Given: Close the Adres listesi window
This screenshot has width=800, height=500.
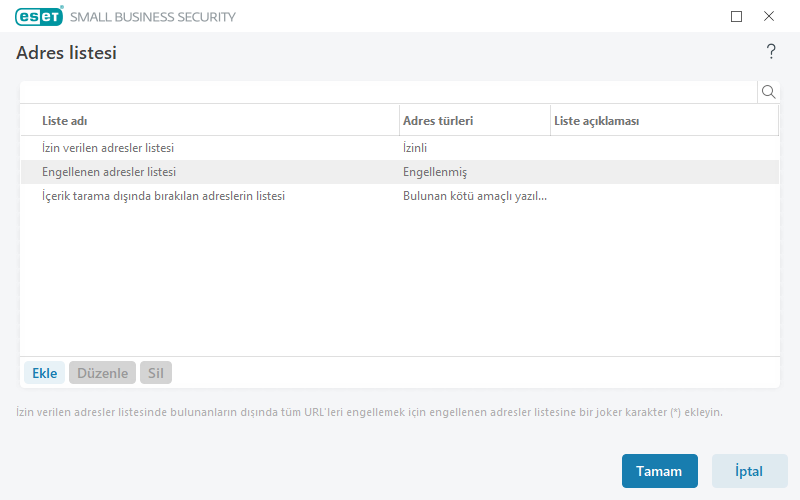Looking at the screenshot, I should click(x=769, y=16).
